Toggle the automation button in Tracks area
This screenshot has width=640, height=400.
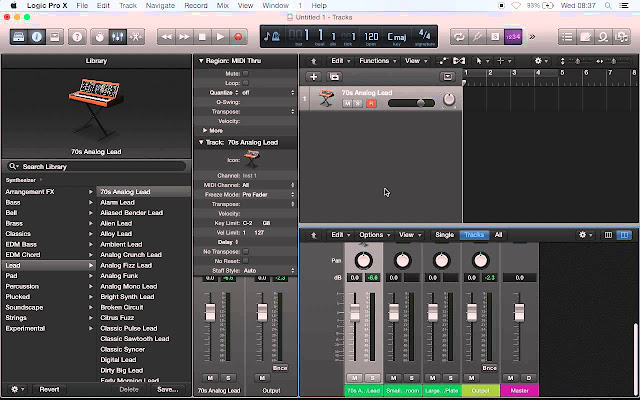tap(442, 61)
